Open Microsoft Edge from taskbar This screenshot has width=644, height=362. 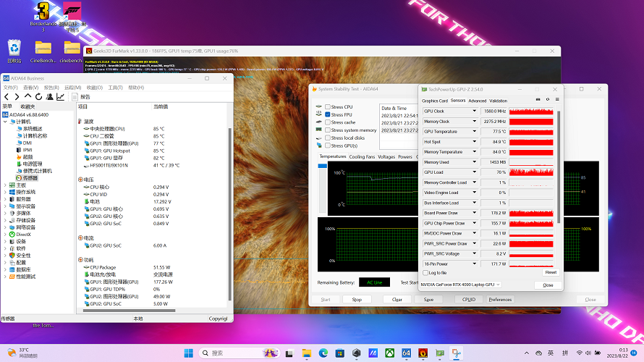pyautogui.click(x=323, y=353)
